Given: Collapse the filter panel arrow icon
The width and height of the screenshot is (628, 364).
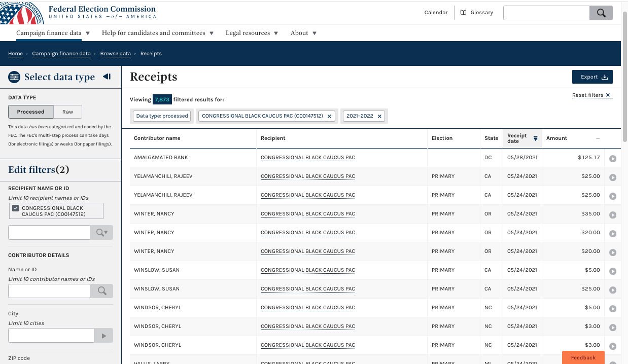Looking at the screenshot, I should (107, 77).
